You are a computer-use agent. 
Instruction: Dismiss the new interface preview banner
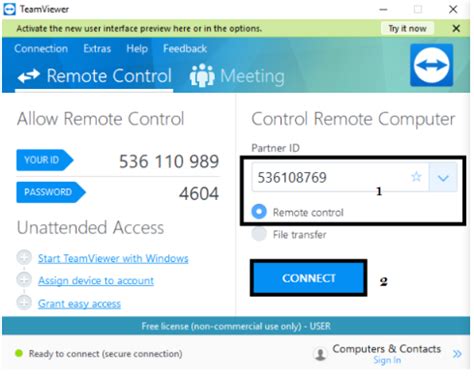pyautogui.click(x=456, y=29)
